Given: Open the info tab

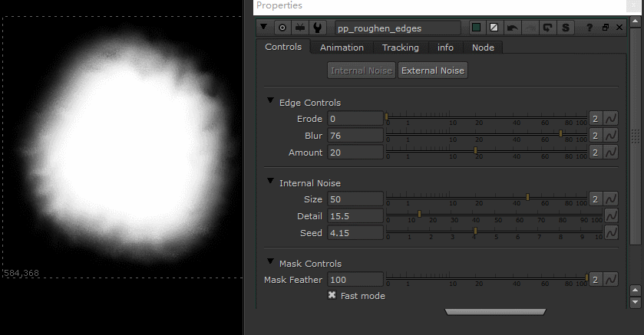Looking at the screenshot, I should (445, 48).
